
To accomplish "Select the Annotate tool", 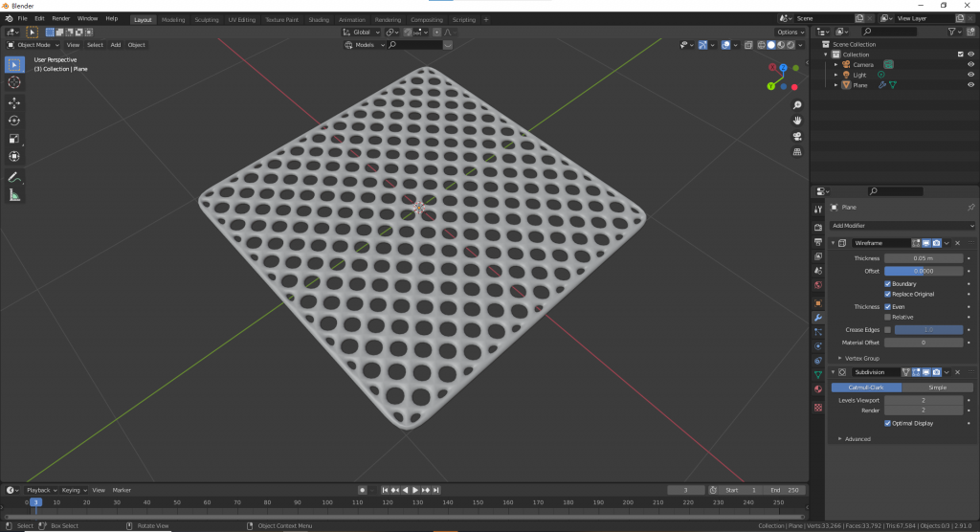I will tap(14, 177).
